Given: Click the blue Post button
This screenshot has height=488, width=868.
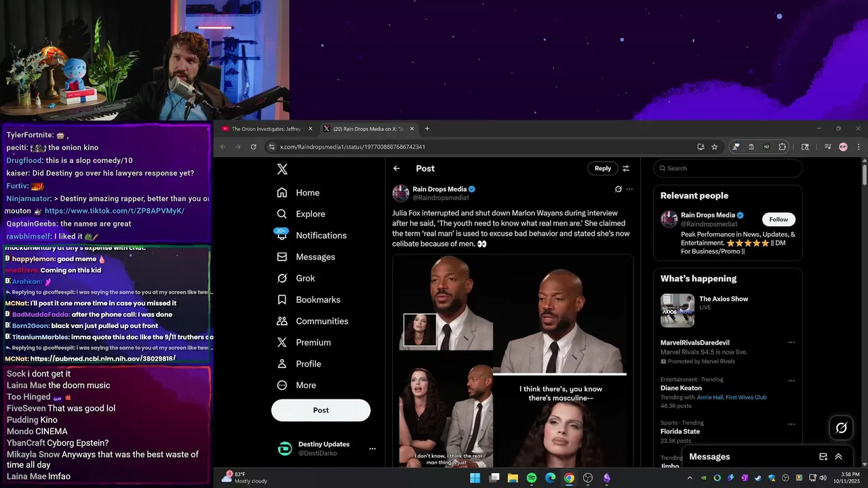Looking at the screenshot, I should [x=321, y=410].
